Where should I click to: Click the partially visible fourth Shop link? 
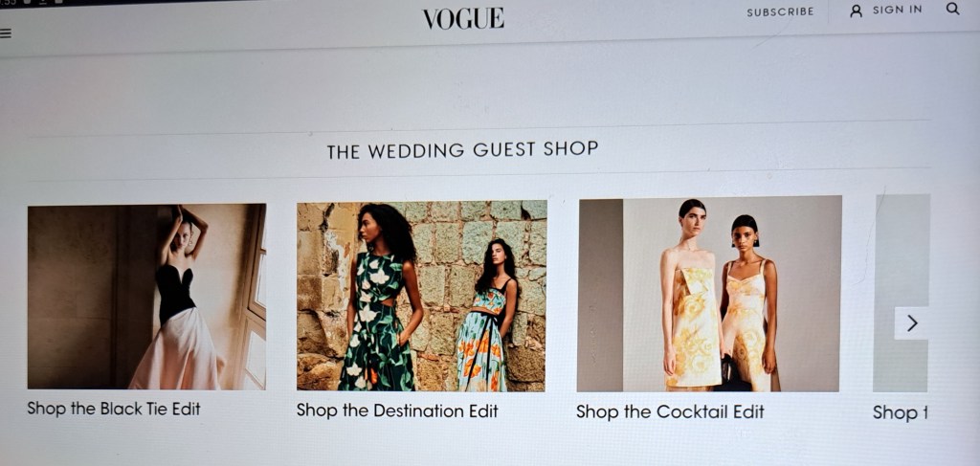click(x=900, y=413)
